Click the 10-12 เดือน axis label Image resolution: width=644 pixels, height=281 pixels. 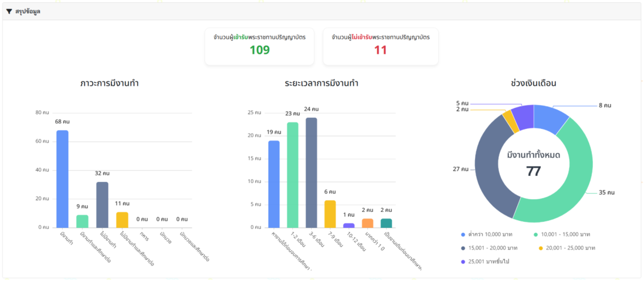(x=356, y=241)
